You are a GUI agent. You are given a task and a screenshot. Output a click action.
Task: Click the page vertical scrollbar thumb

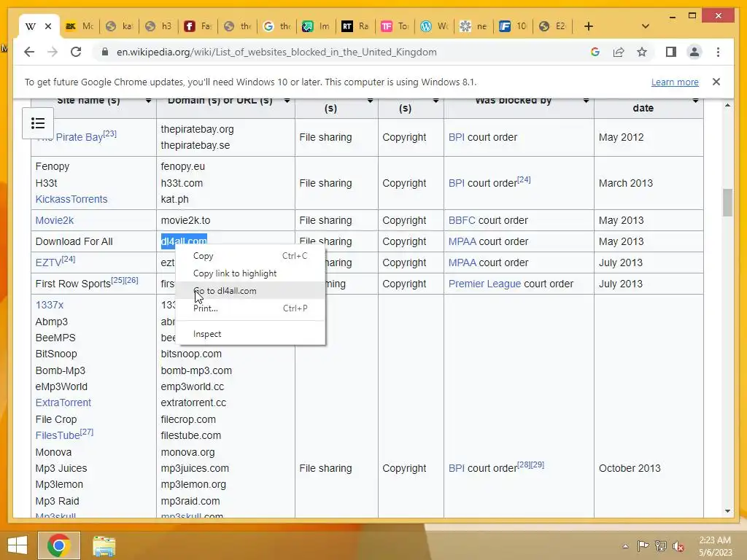(x=727, y=203)
